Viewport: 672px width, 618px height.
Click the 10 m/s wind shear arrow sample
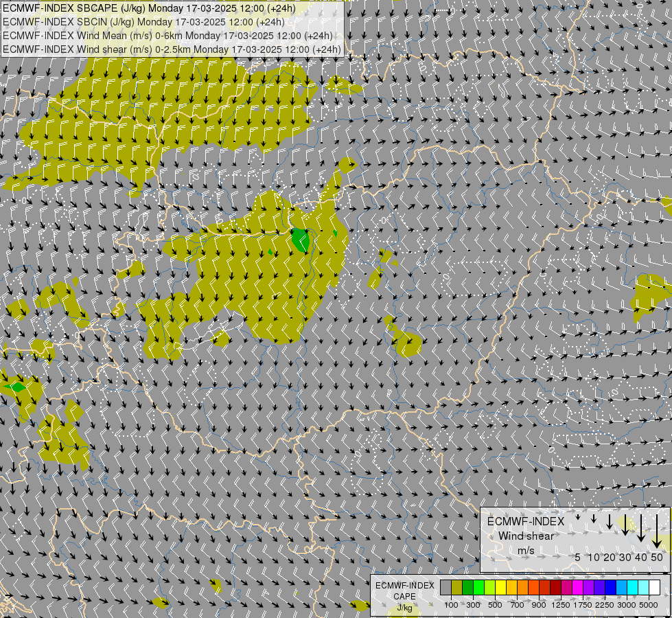(x=594, y=518)
